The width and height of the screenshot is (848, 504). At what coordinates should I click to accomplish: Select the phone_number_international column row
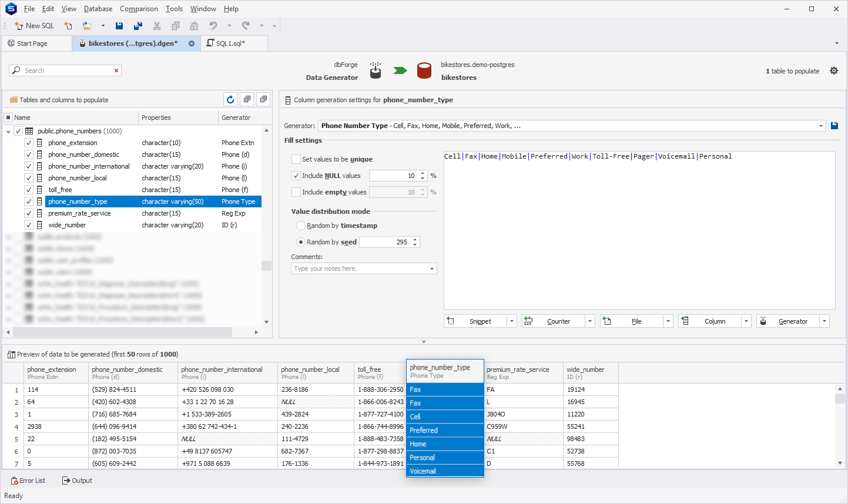[153, 166]
